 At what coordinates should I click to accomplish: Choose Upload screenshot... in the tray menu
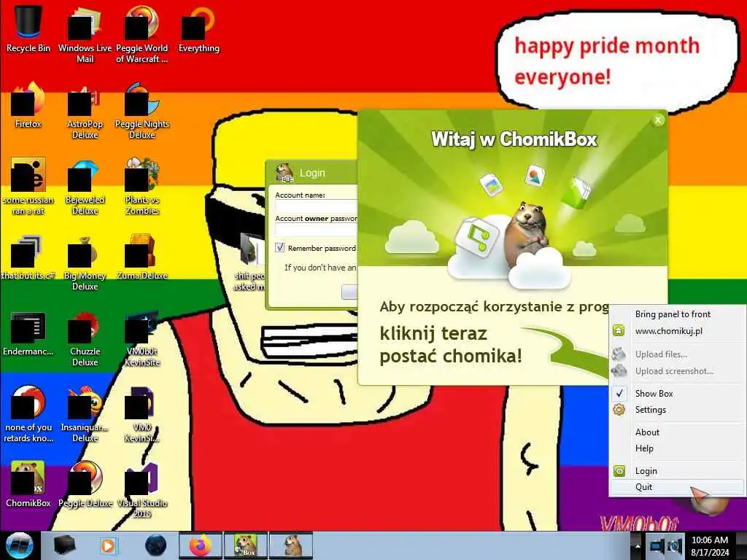click(x=678, y=371)
